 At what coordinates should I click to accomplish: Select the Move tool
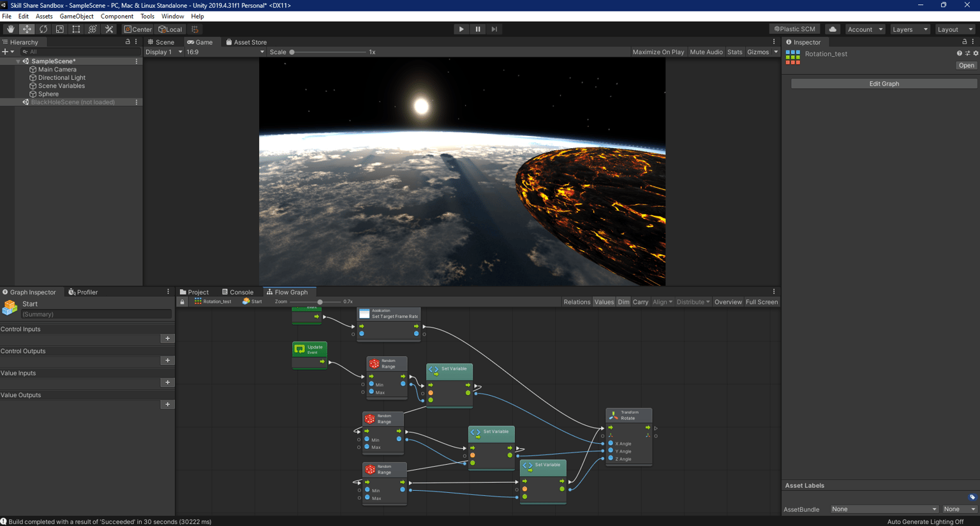click(x=27, y=29)
